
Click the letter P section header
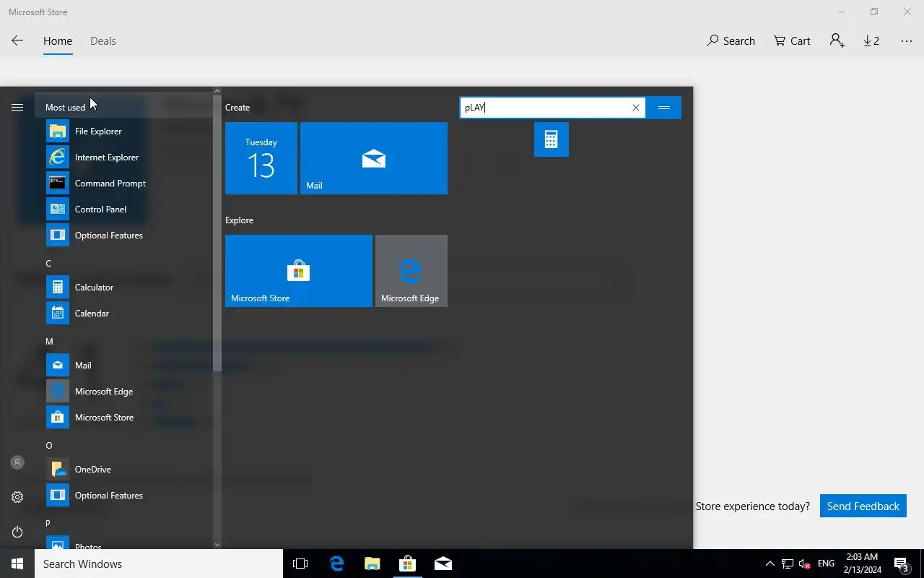coord(48,524)
